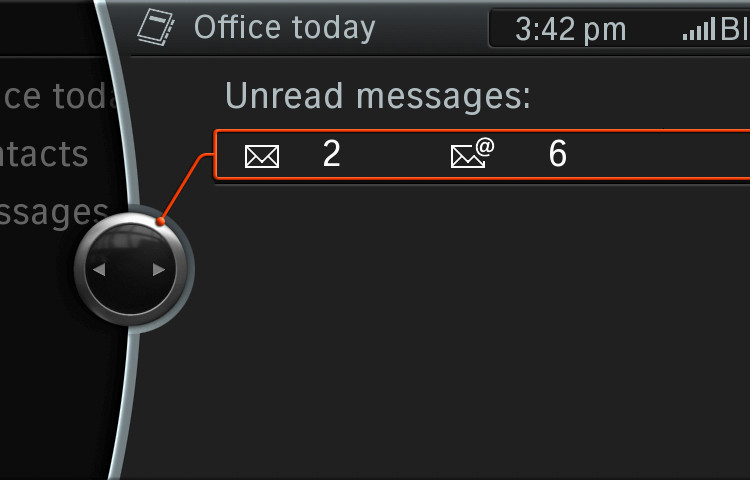Click the Unread messages heading
Screen dimensions: 750x480
[378, 96]
